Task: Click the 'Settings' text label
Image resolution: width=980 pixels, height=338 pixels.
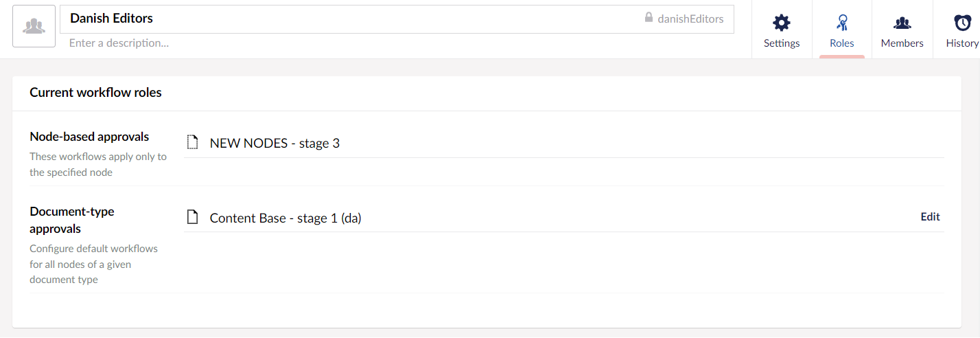Action: (x=782, y=43)
